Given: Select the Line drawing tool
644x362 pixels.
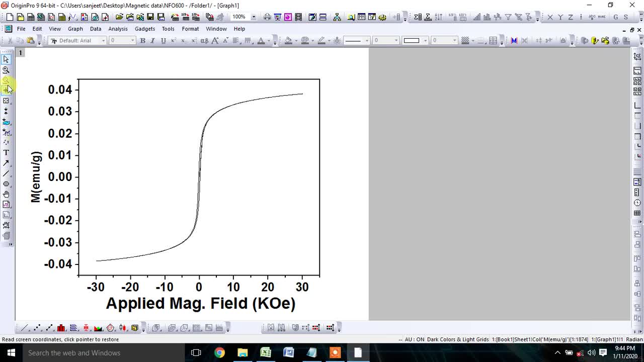Looking at the screenshot, I should 6,173.
